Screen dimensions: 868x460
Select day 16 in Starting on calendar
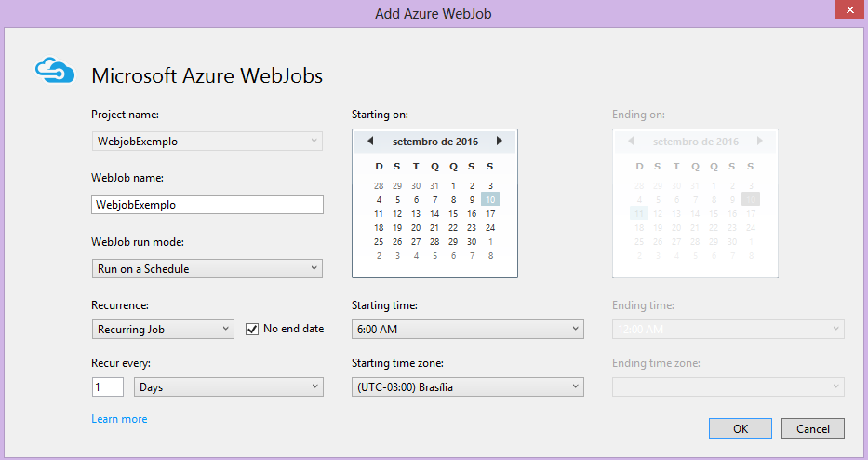click(x=472, y=214)
